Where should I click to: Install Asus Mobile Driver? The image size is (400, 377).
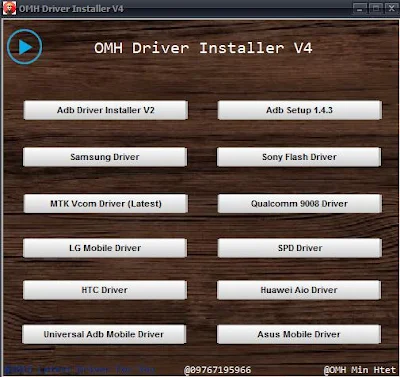point(299,334)
